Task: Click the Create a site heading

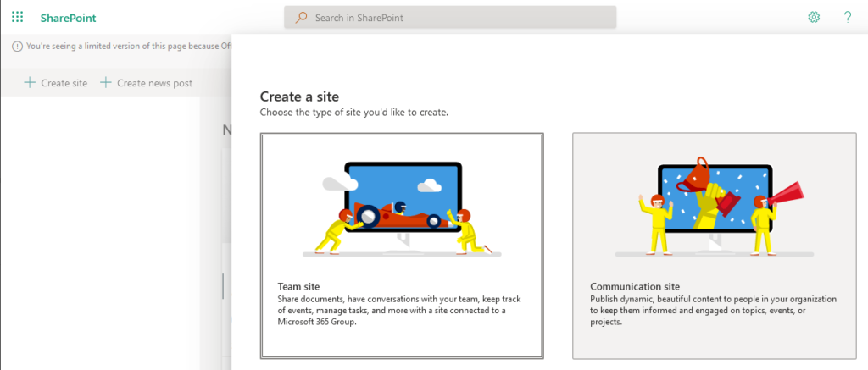Action: coord(299,97)
